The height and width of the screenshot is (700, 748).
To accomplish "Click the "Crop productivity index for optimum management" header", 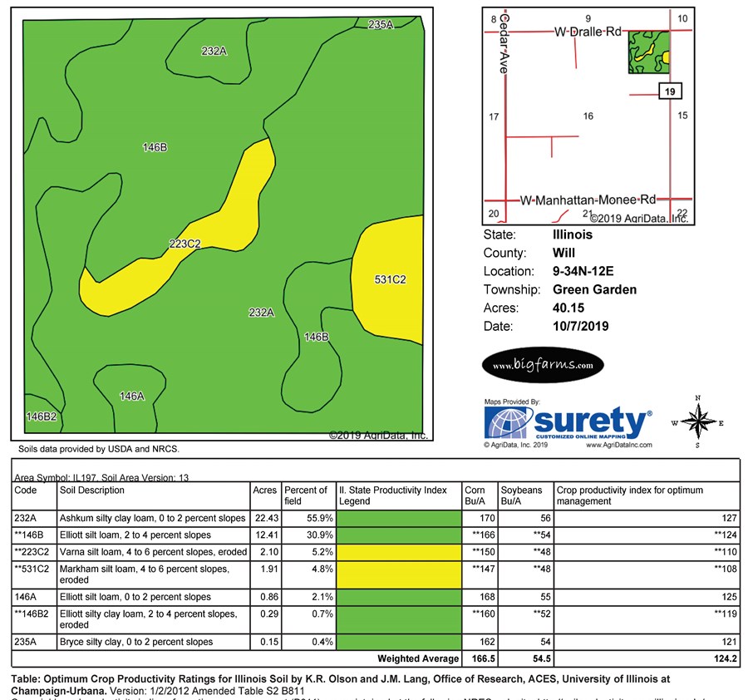I will [630, 495].
